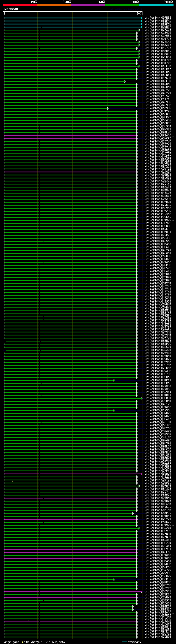
Task: Click the alignment end arrowhead for UniRef100_A3IPY1
Action: [114, 380]
